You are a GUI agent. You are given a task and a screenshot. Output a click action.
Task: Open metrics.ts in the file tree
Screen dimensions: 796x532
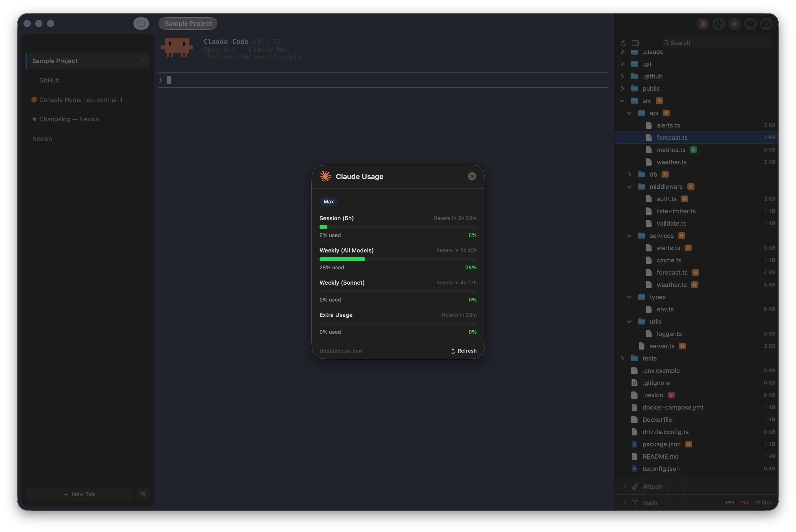[697, 150]
